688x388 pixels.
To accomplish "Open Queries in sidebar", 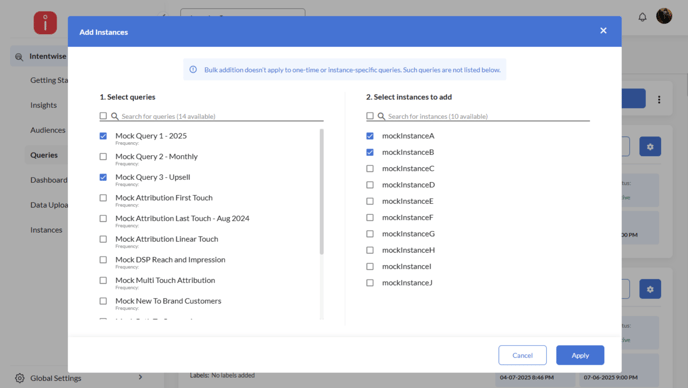I will [x=44, y=155].
